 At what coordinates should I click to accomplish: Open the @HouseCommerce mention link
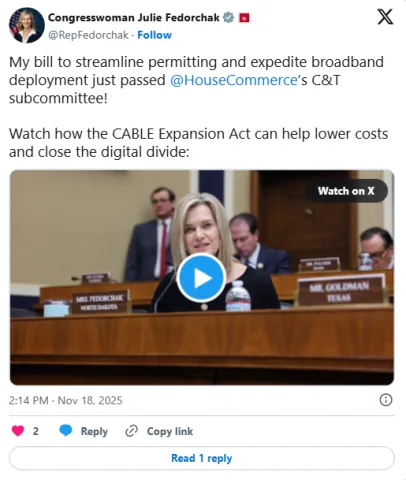coord(234,80)
